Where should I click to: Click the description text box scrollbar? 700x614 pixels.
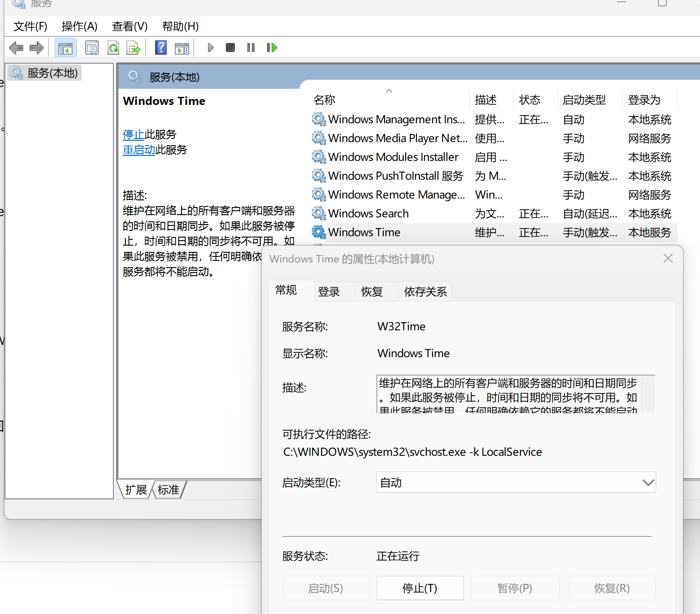tap(648, 394)
